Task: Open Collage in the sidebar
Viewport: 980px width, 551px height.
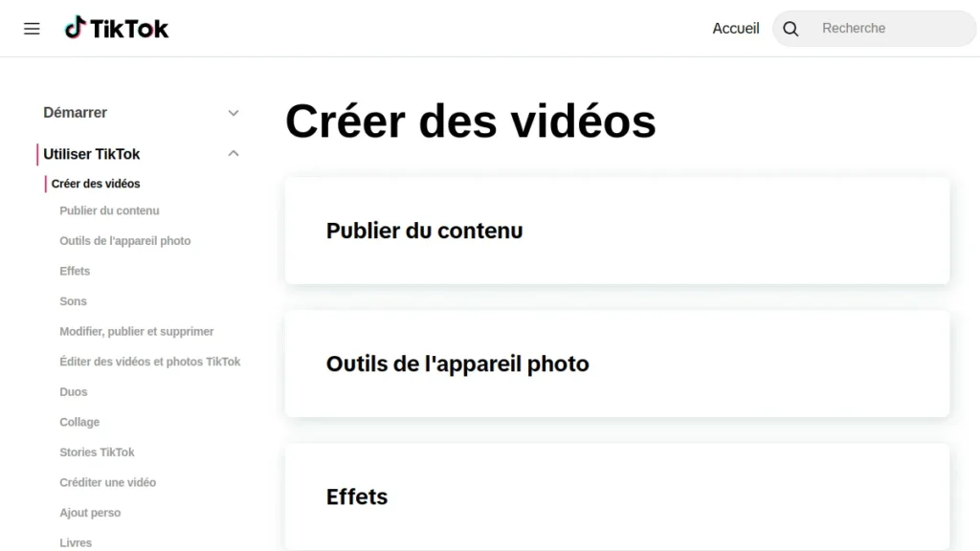Action: [x=79, y=422]
